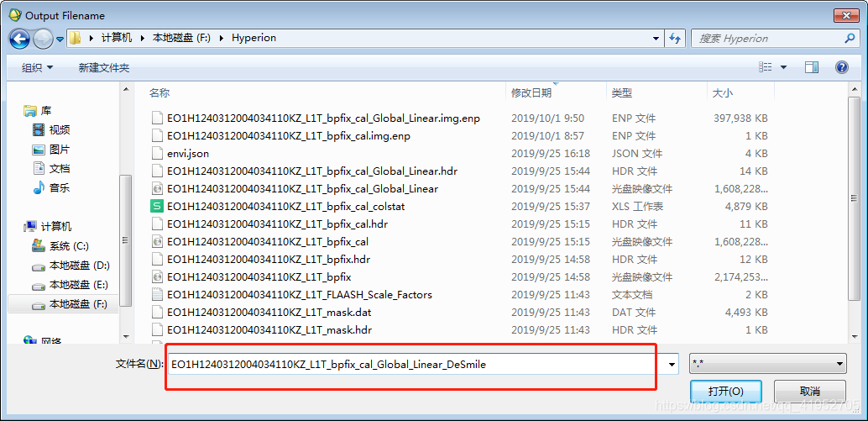Select file bpfix_cal.img.enp
The width and height of the screenshot is (868, 421).
pos(289,136)
